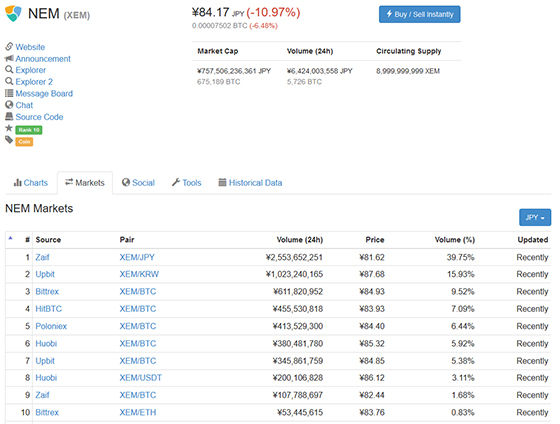This screenshot has width=560, height=424.
Task: Click the star icon beside Rank badge
Action: coord(9,128)
